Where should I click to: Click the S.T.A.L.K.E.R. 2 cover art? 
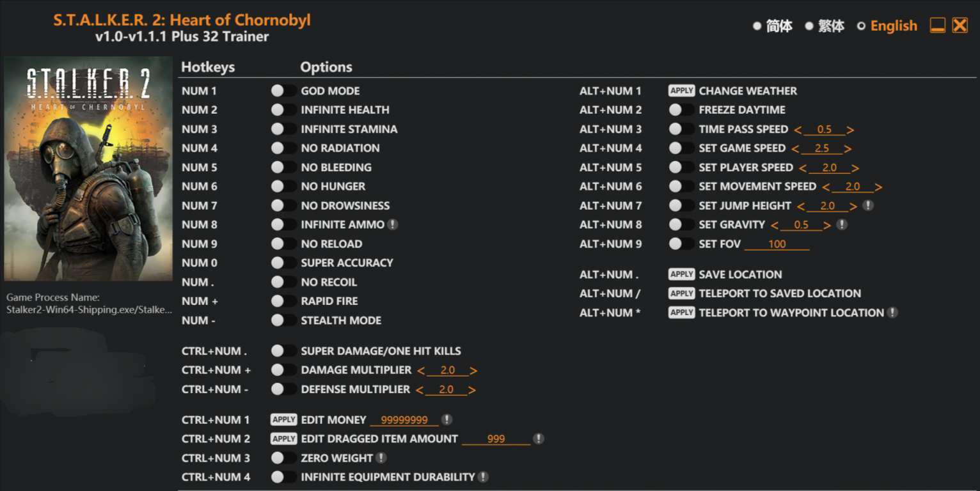(88, 168)
